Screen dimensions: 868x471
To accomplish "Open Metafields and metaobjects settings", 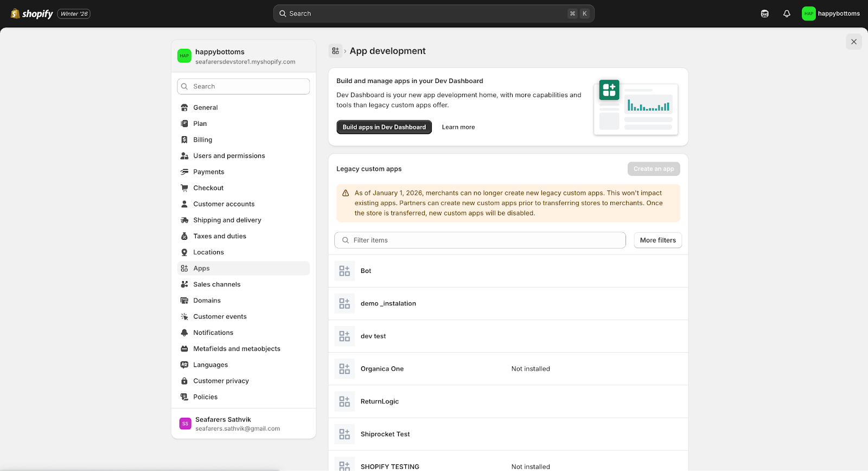I will pyautogui.click(x=244, y=349).
